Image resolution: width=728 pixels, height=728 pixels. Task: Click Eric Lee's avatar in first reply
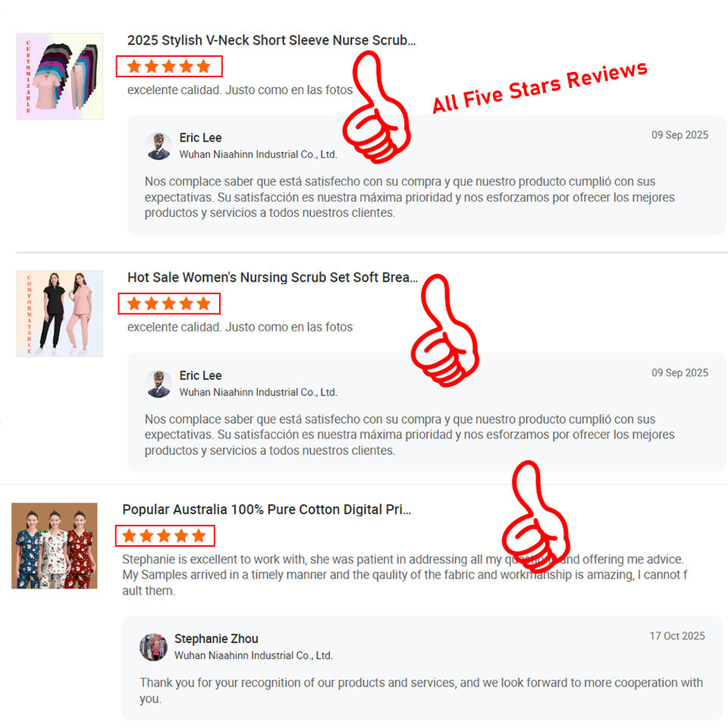[158, 146]
